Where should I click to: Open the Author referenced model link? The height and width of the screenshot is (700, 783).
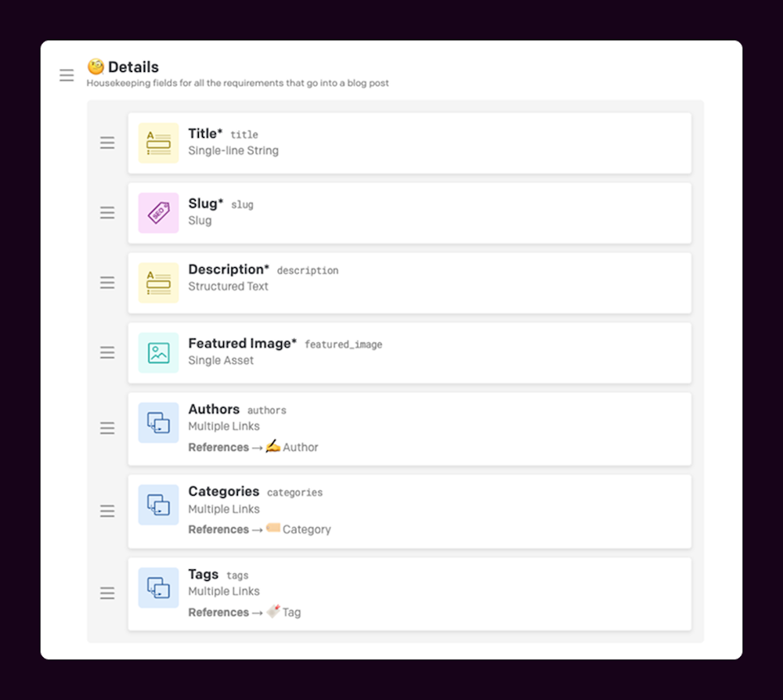291,447
